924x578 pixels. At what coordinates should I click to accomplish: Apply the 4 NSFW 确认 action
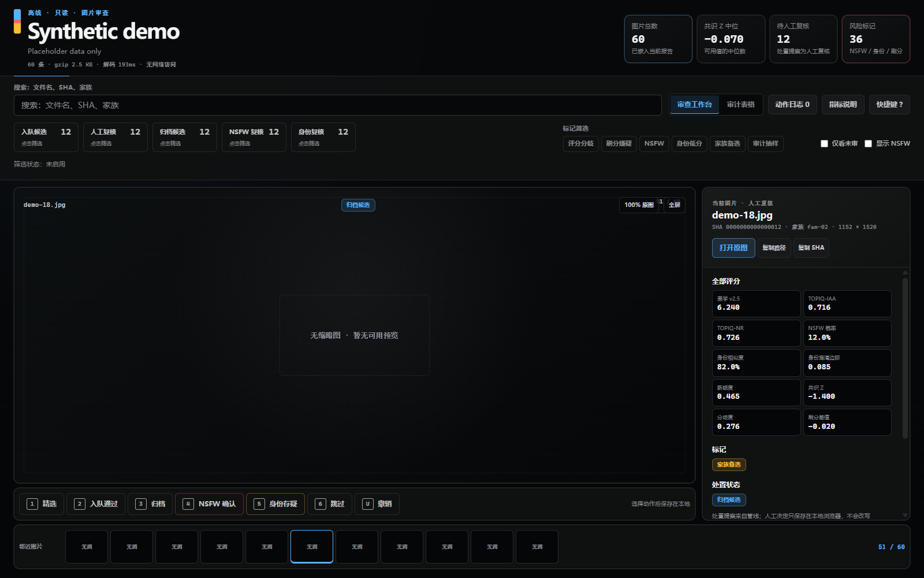[x=209, y=504]
